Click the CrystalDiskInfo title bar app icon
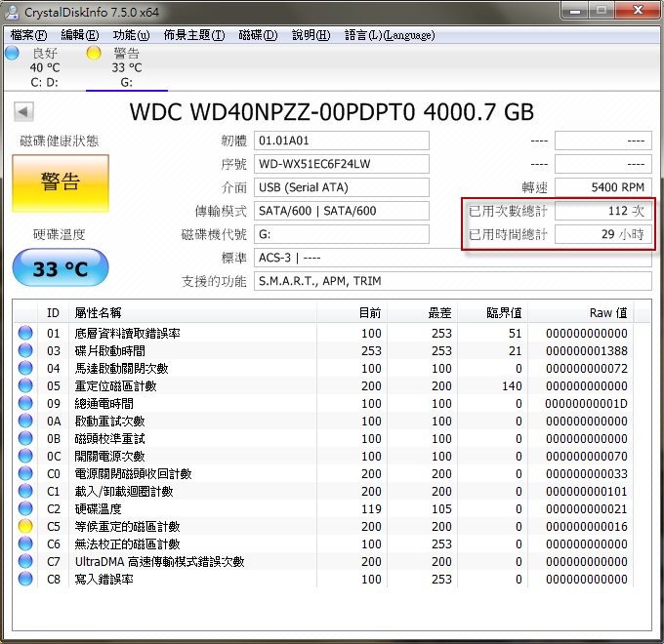The height and width of the screenshot is (644, 664). coord(12,13)
